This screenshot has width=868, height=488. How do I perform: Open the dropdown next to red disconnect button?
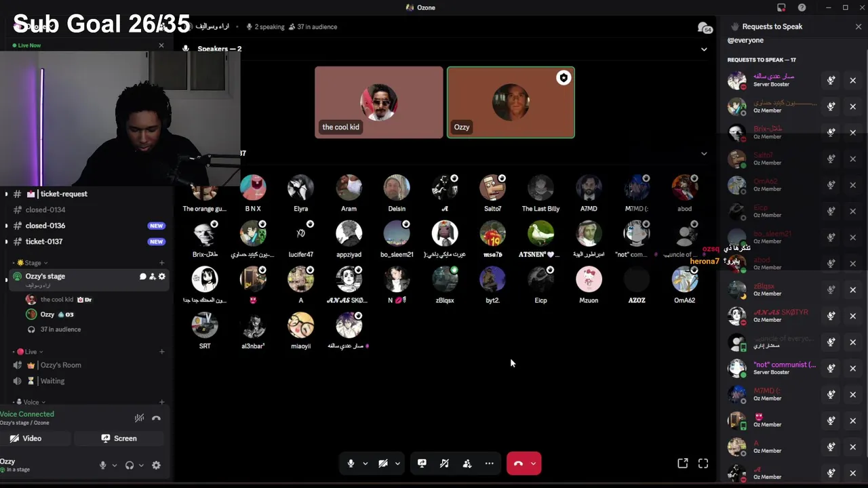point(534,464)
